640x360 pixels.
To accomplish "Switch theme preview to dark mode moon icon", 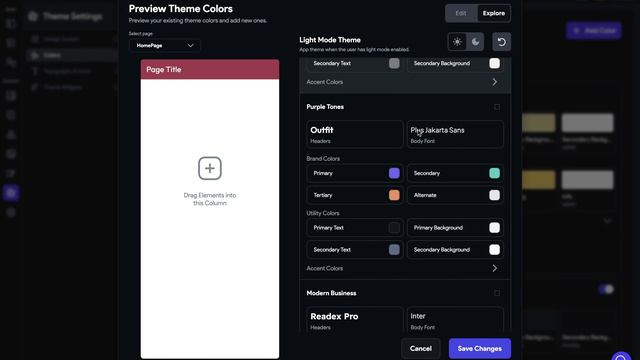I will click(475, 42).
